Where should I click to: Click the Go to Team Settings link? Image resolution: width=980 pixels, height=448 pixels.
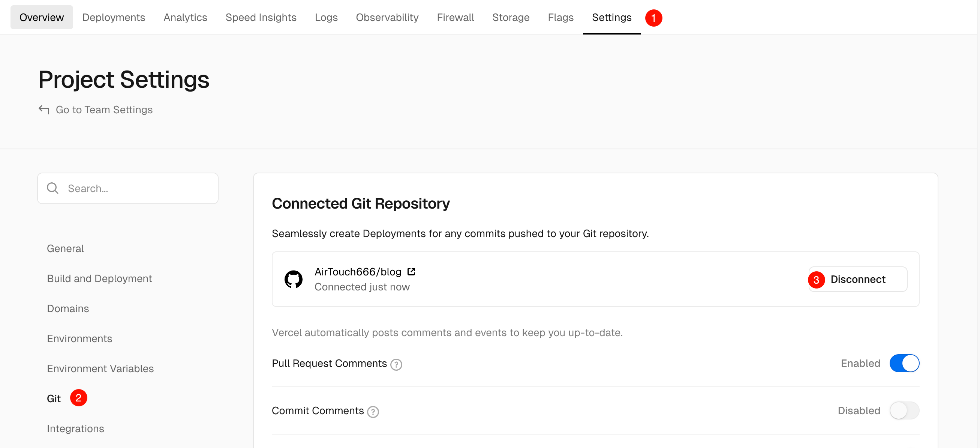(x=104, y=110)
